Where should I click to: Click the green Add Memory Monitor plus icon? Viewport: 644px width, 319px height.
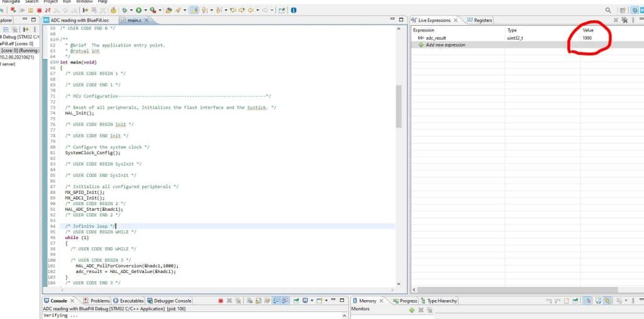click(x=411, y=310)
